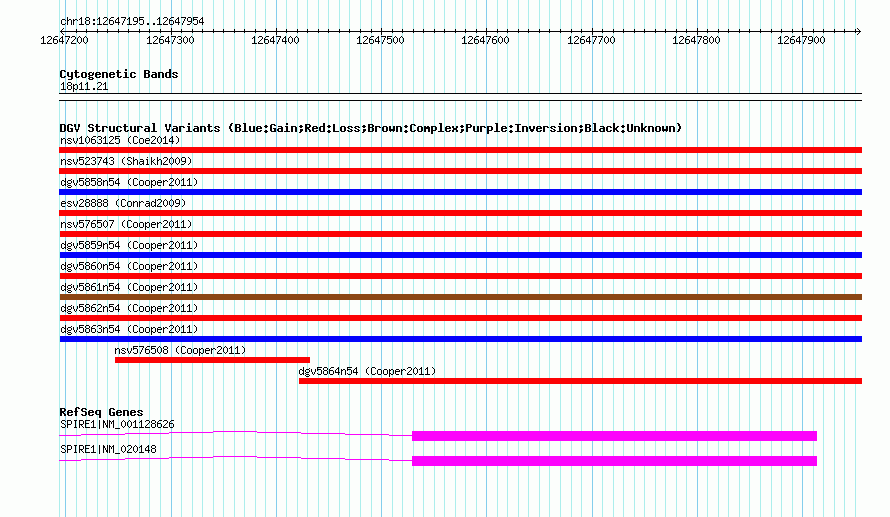The height and width of the screenshot is (517, 890).
Task: Click the dgv5862n54 (Cooper2011) label
Action: [129, 308]
